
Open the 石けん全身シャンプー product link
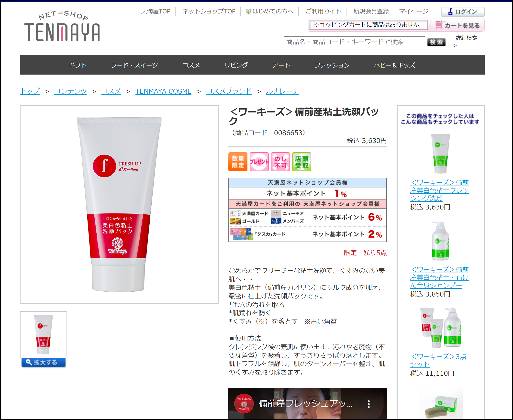pos(439,277)
